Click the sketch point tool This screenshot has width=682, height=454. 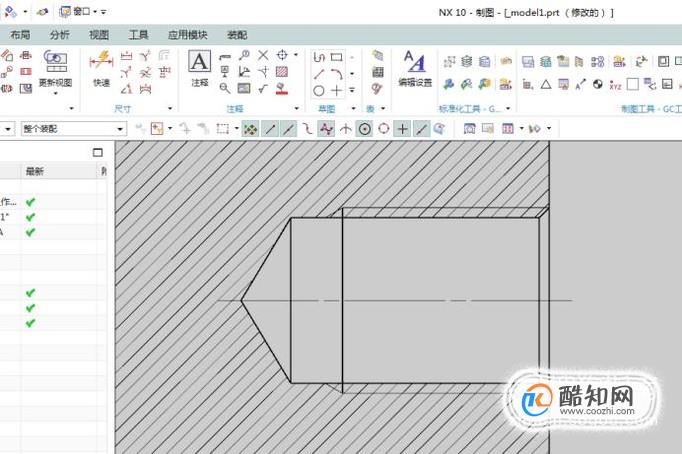(x=337, y=90)
